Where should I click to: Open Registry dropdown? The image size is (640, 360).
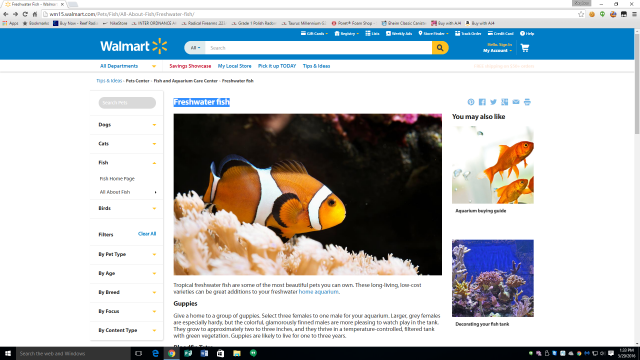(347, 33)
